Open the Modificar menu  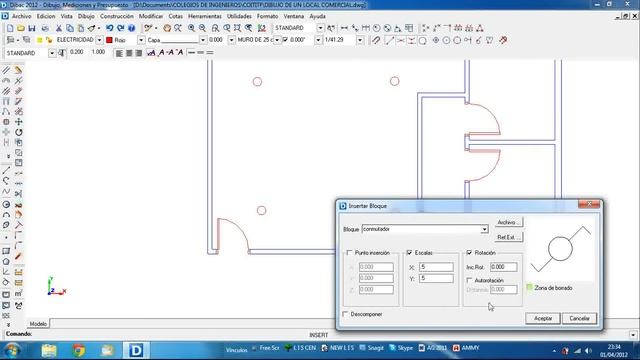pos(151,16)
